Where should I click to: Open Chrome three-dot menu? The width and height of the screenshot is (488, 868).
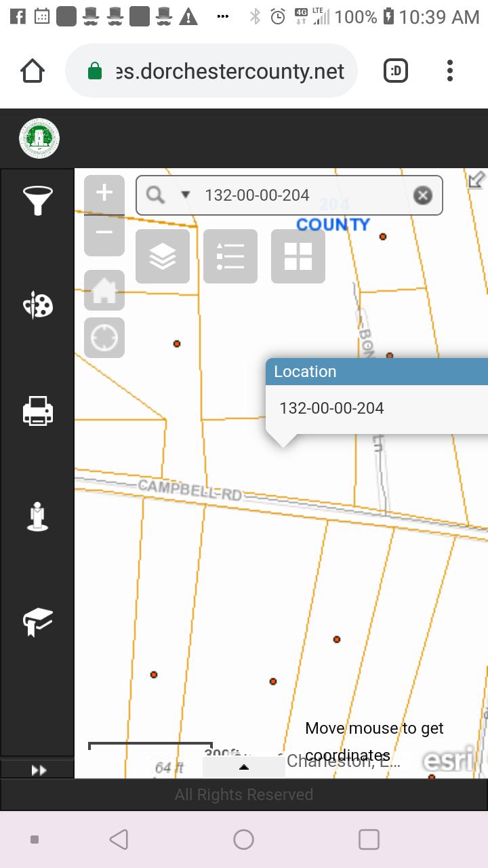pos(450,71)
